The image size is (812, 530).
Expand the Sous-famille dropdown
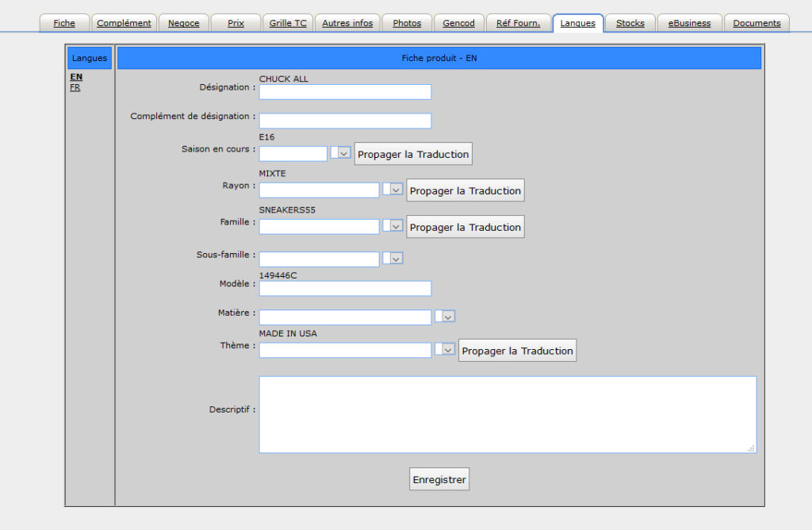(x=396, y=259)
